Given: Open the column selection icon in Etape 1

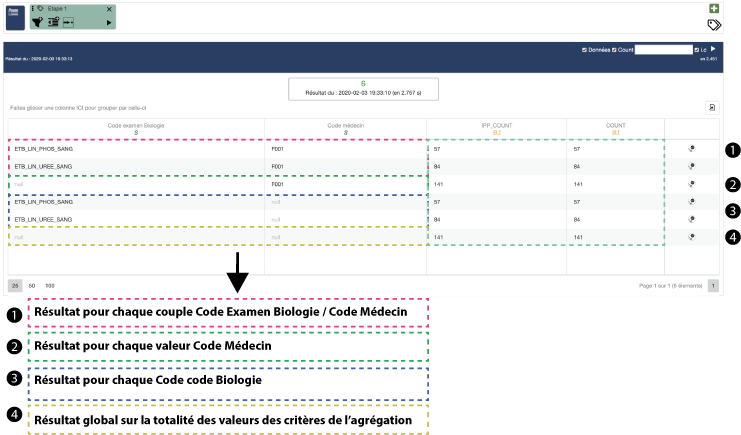Looking at the screenshot, I should (x=53, y=21).
